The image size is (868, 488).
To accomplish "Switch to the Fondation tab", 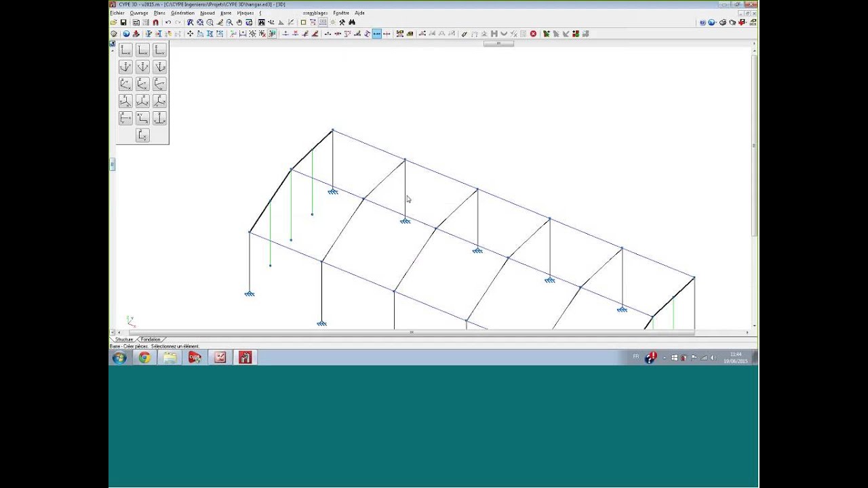I will [x=151, y=340].
